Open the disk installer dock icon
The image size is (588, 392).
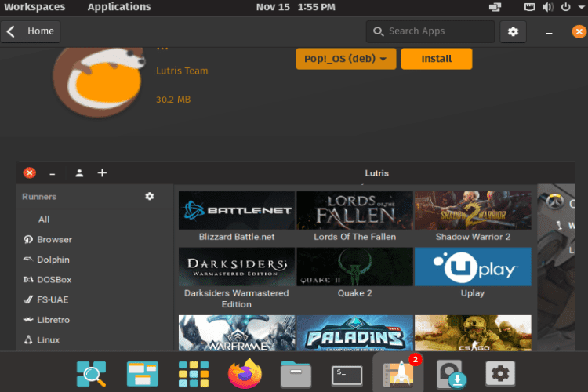point(451,375)
